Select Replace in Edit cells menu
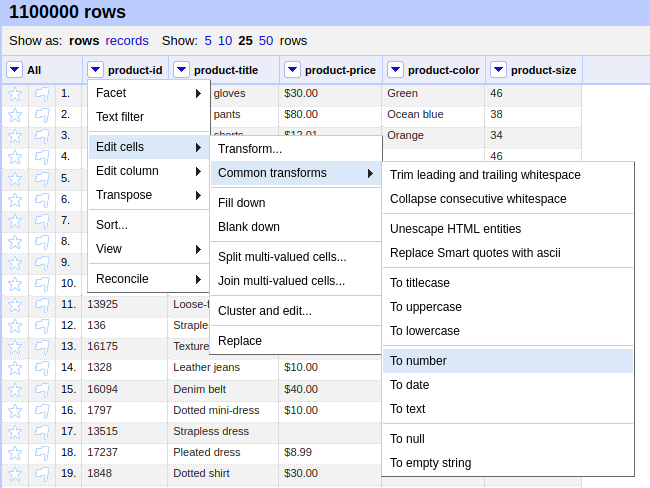The width and height of the screenshot is (650, 488). point(296,341)
